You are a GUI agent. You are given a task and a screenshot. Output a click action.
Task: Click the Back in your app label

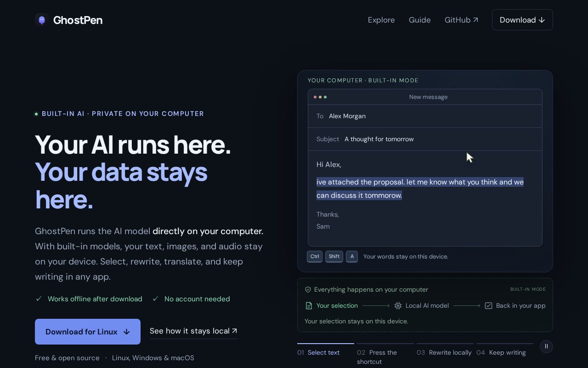[521, 306]
